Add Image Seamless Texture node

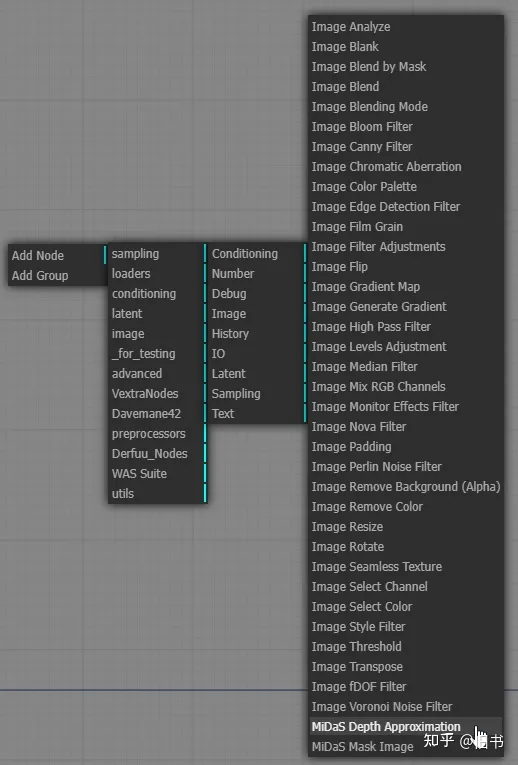pos(406,567)
